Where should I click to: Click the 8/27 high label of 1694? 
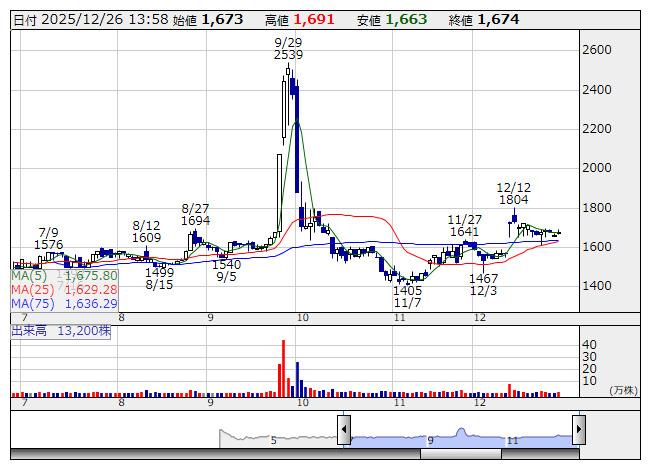(x=196, y=213)
